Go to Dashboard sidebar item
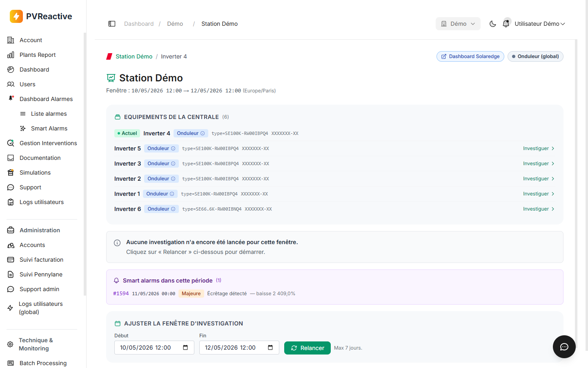 (34, 70)
